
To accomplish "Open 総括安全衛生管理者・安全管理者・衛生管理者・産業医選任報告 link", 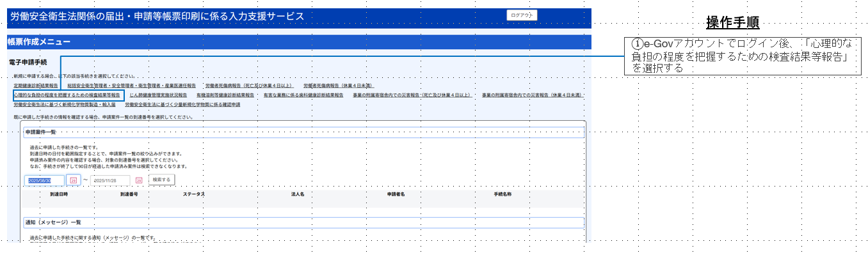I will tap(132, 85).
